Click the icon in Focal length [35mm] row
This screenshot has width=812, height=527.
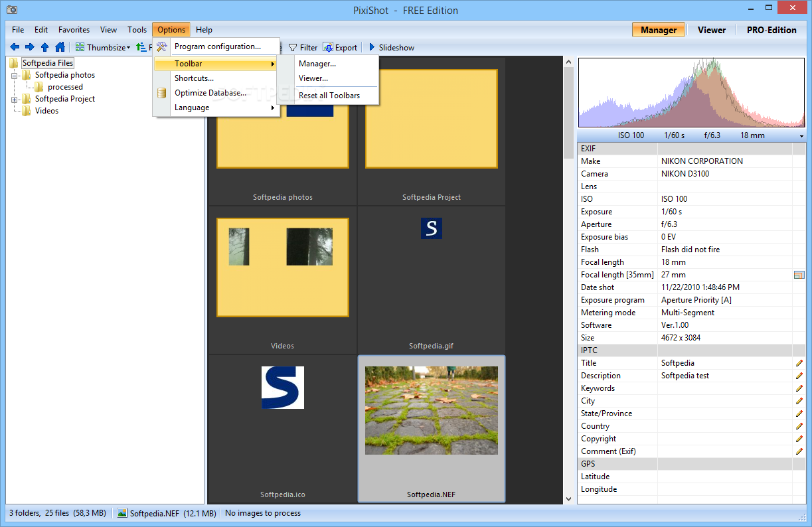coord(799,275)
